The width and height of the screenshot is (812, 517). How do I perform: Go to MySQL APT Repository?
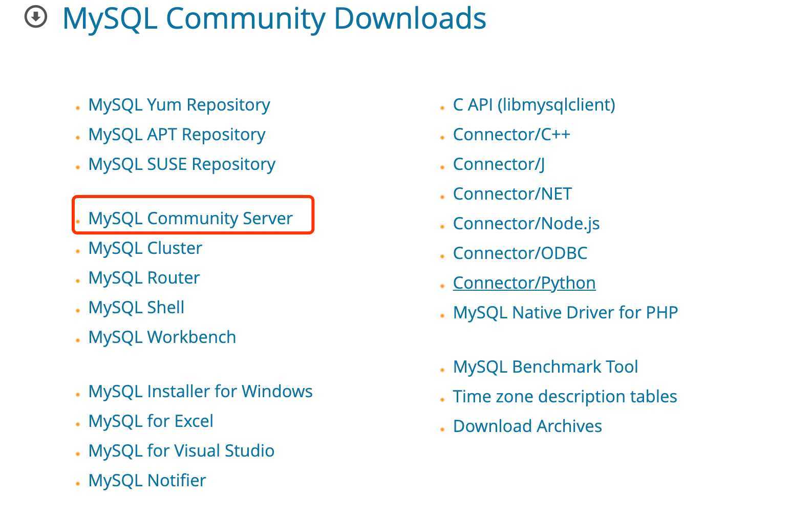click(x=177, y=134)
